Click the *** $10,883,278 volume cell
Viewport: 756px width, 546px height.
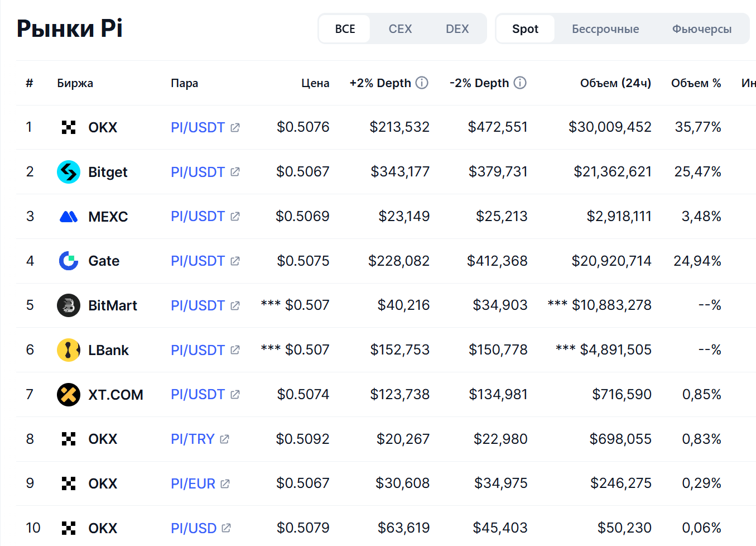599,305
